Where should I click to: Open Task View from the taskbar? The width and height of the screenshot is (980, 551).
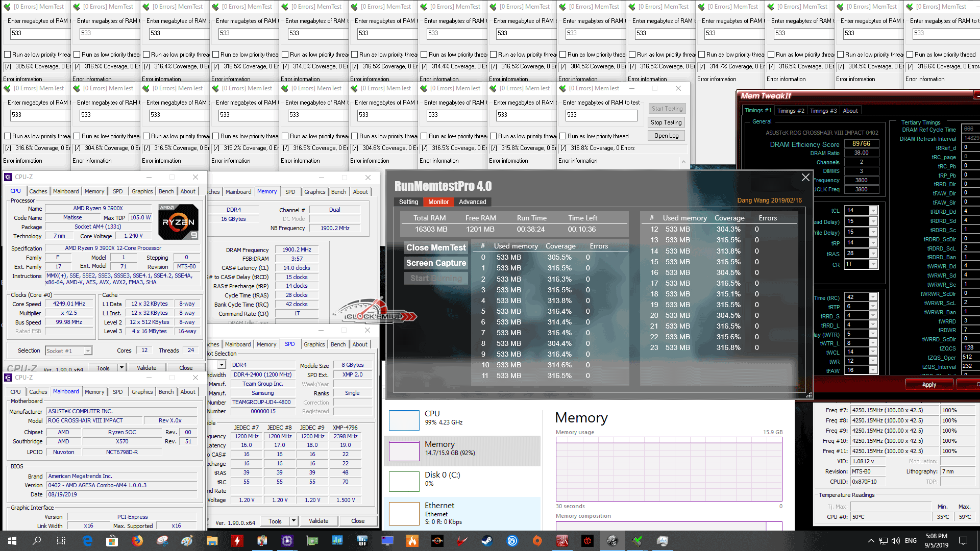pyautogui.click(x=61, y=541)
